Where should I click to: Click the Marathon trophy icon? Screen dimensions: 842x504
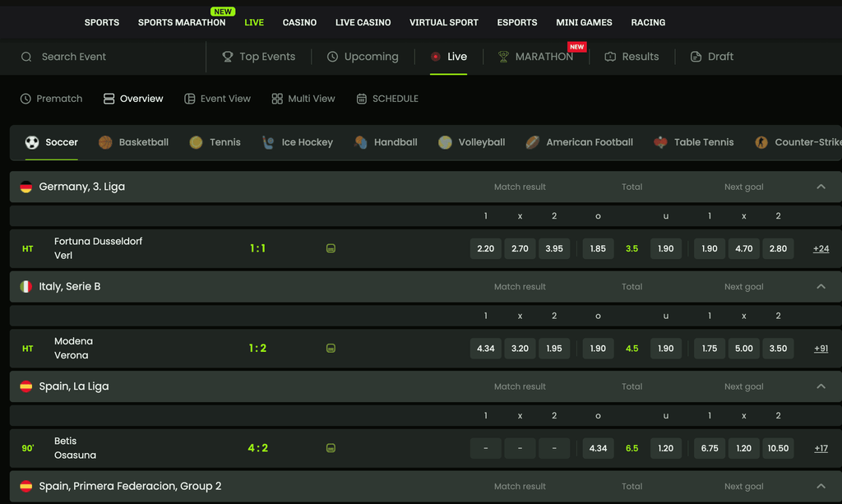[503, 57]
